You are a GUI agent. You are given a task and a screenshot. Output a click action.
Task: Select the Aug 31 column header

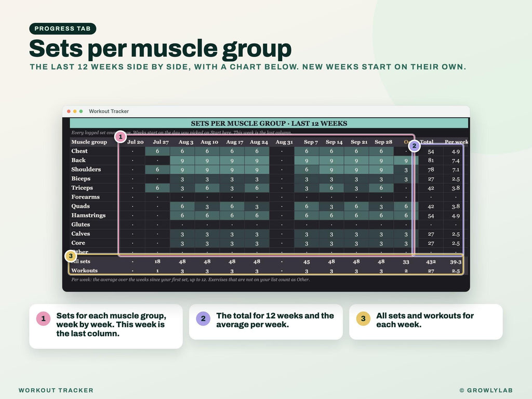[x=284, y=142]
